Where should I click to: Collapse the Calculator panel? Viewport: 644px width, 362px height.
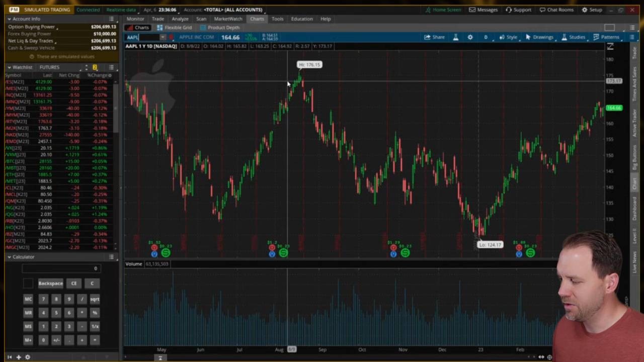click(x=9, y=257)
